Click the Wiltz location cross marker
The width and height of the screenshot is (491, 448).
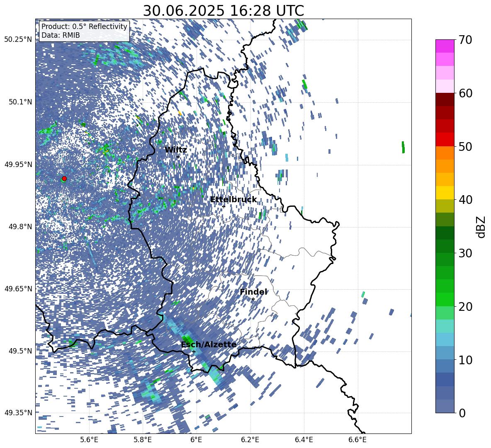click(x=178, y=157)
